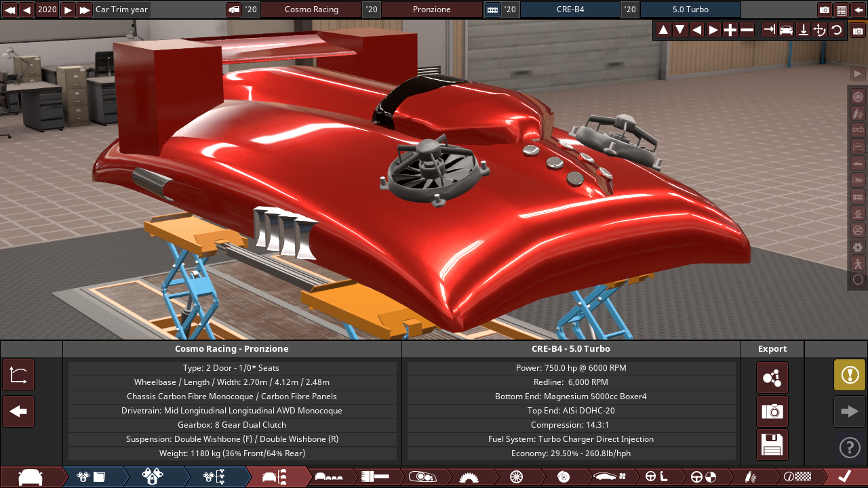Open photo mode with the viewport camera icon
The image size is (868, 488).
pyautogui.click(x=858, y=31)
